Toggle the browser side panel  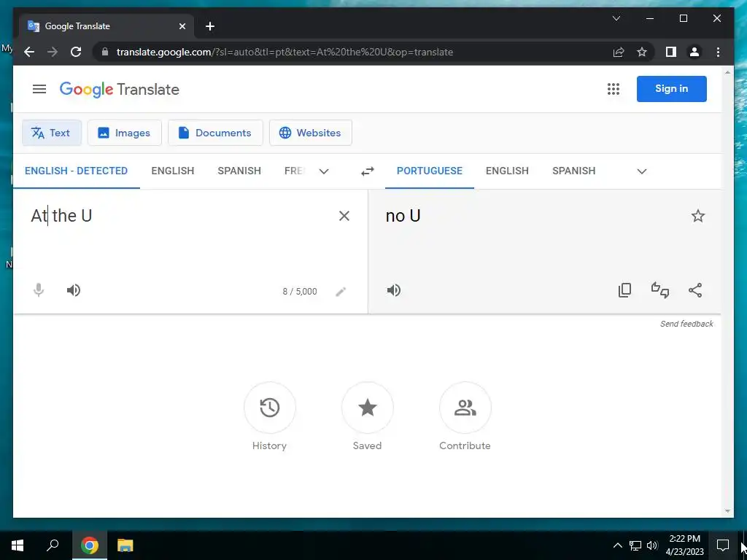[x=671, y=52]
